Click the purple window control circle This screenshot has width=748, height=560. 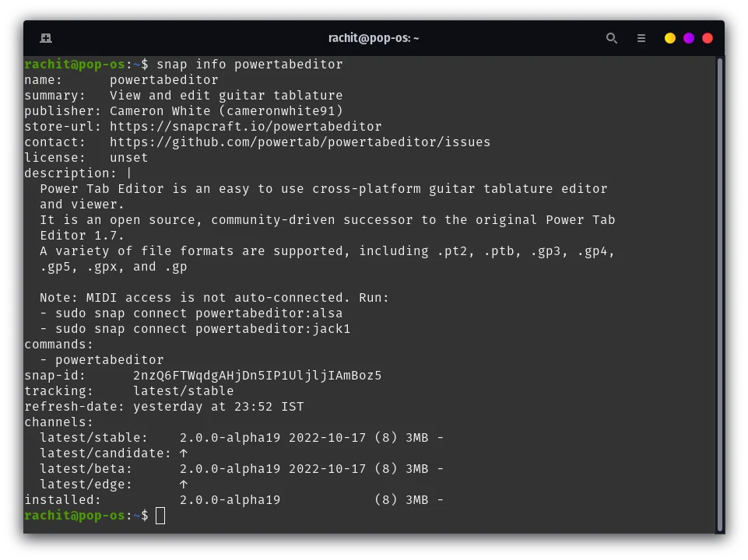[x=688, y=37]
